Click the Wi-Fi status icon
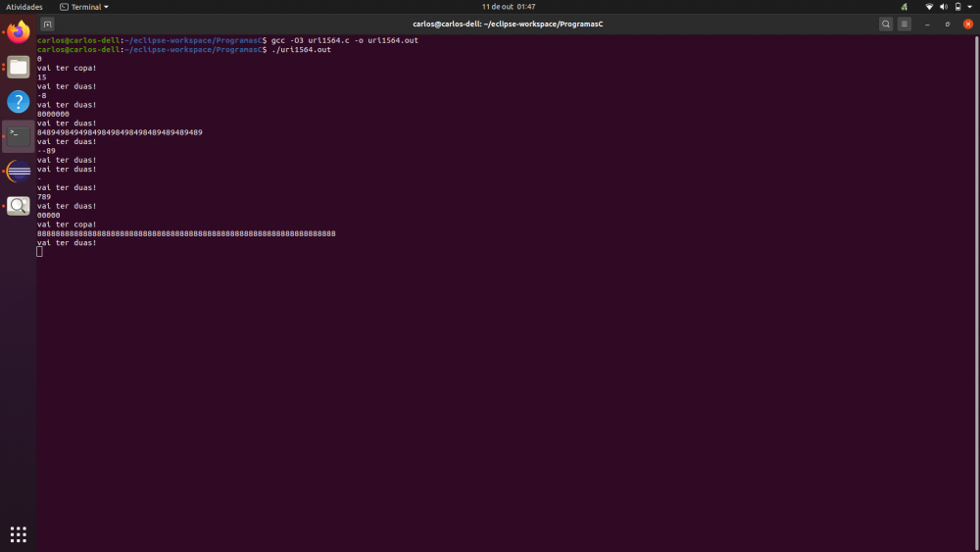980x552 pixels. [x=929, y=7]
